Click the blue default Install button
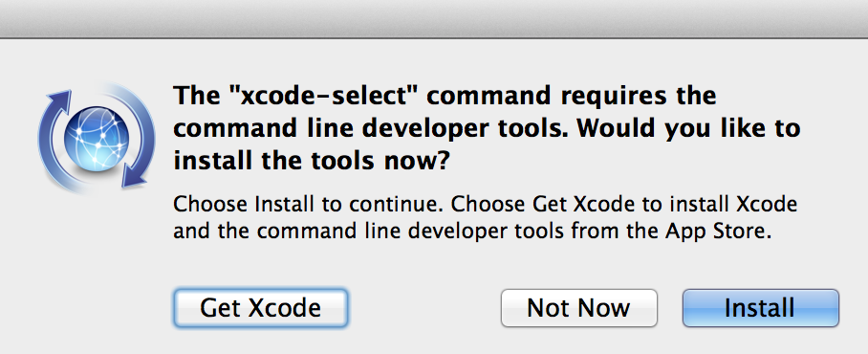The width and height of the screenshot is (868, 354). click(x=761, y=307)
